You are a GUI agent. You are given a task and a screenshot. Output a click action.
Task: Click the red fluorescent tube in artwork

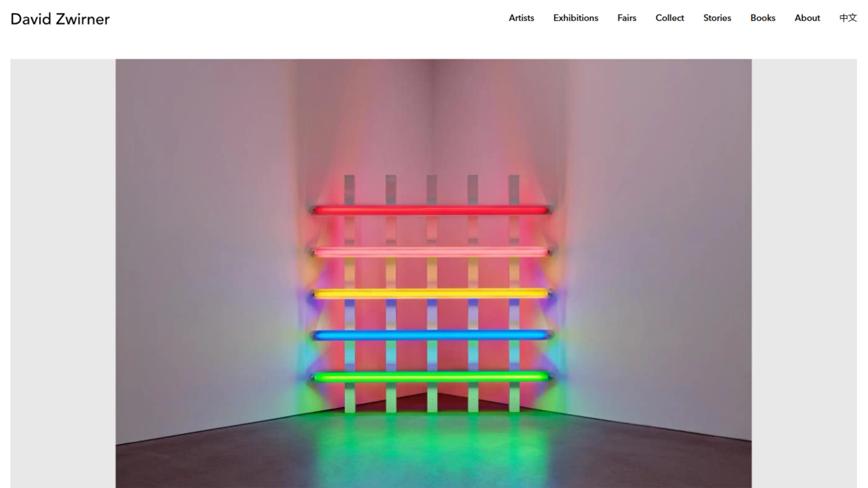click(x=431, y=210)
